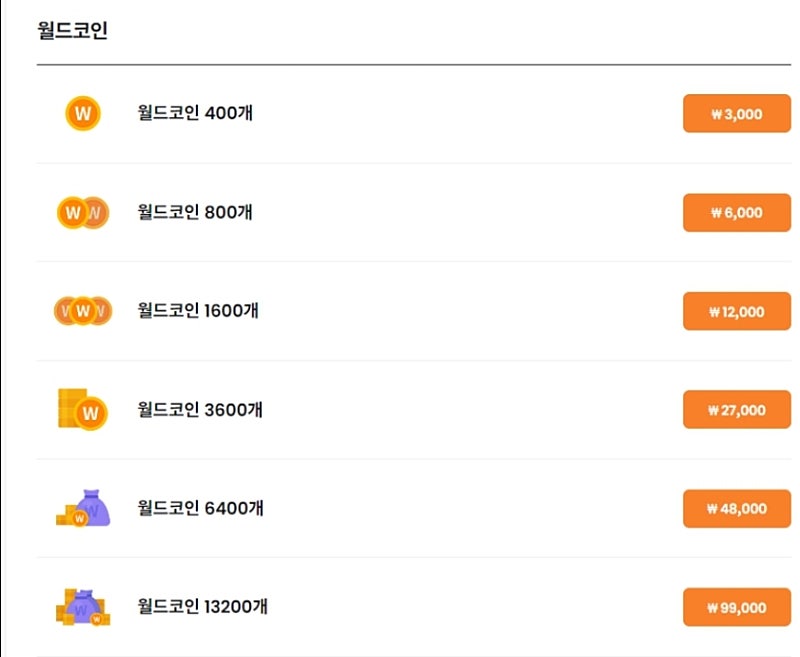Viewport: 800px width, 657px height.
Task: Purchase 800 coins via ₩6,000 button
Action: point(737,212)
